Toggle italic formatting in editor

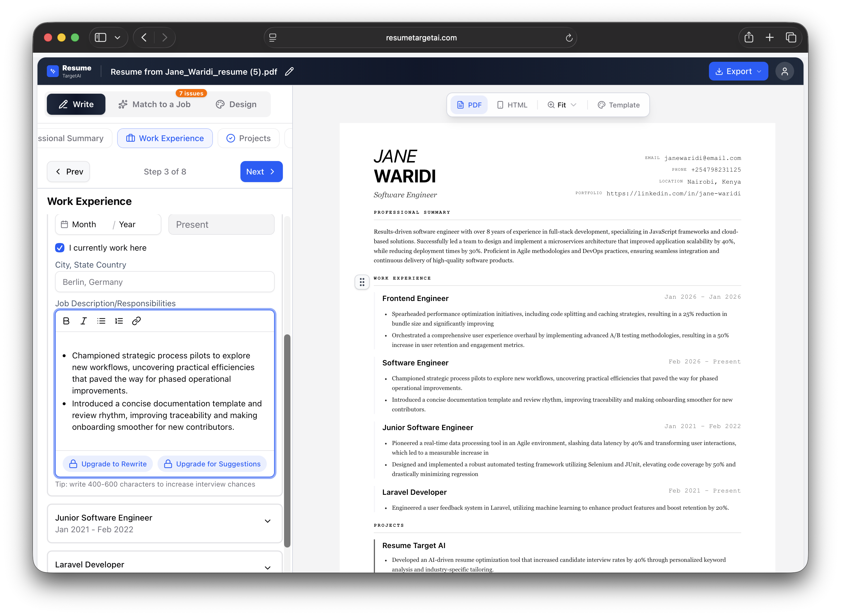(x=83, y=321)
